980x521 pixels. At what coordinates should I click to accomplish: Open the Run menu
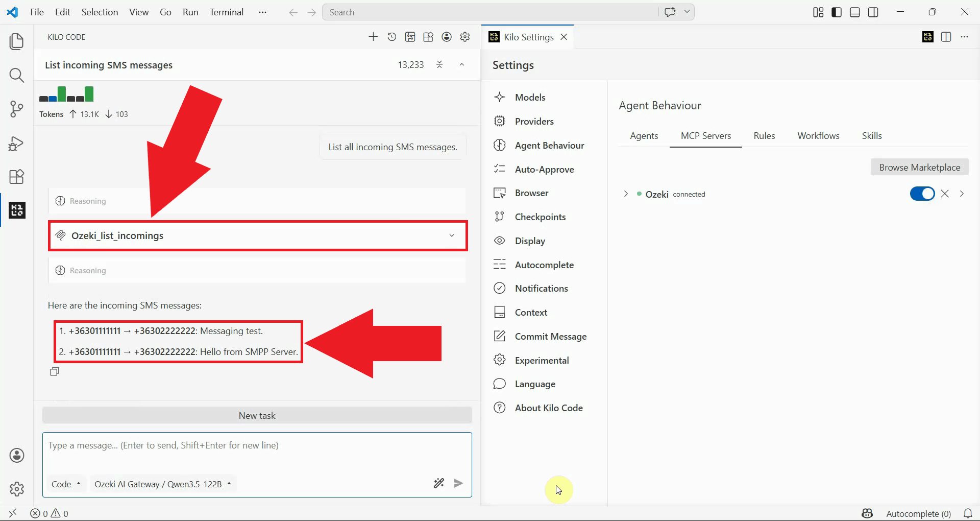[x=190, y=12]
